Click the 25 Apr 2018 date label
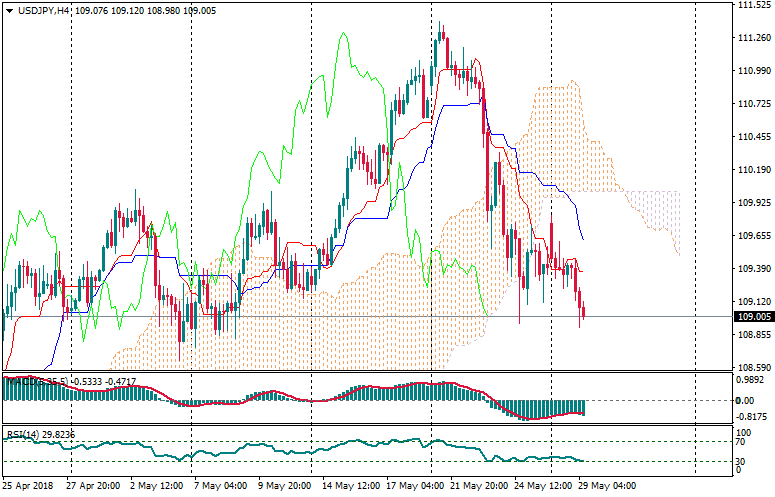The height and width of the screenshot is (497, 775). point(28,486)
